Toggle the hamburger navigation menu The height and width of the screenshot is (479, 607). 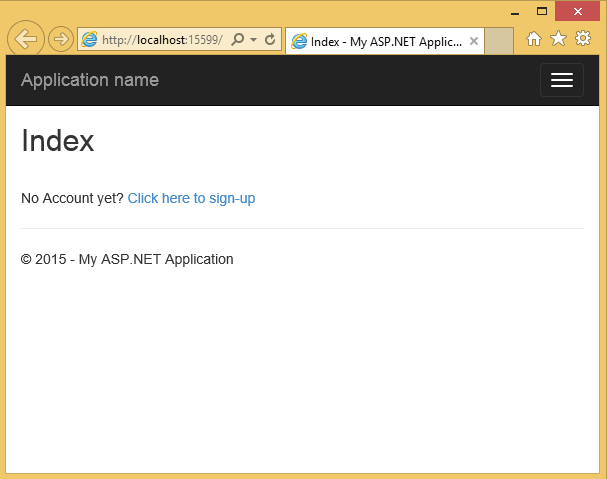click(561, 80)
